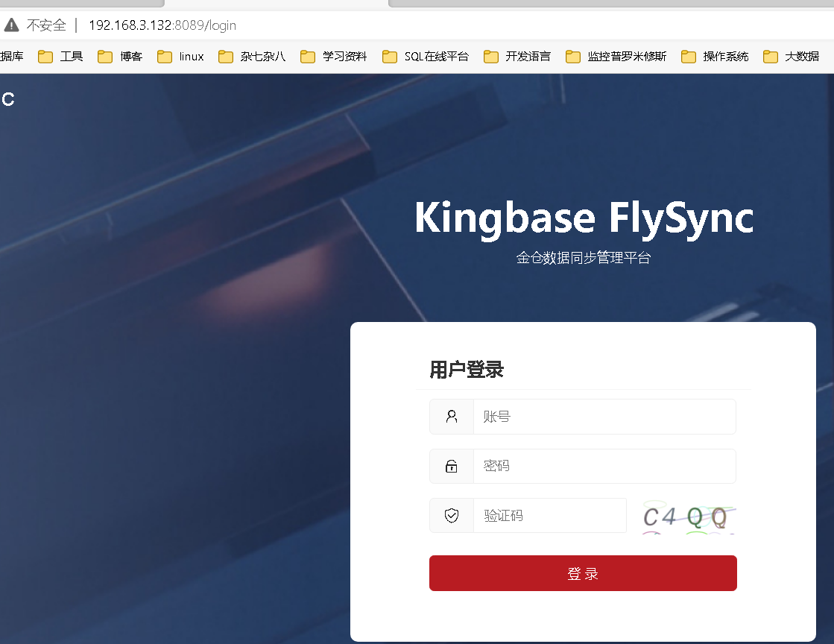Viewport: 834px width, 644px height.
Task: Open the 开发语言 bookmarks folder
Action: click(517, 57)
